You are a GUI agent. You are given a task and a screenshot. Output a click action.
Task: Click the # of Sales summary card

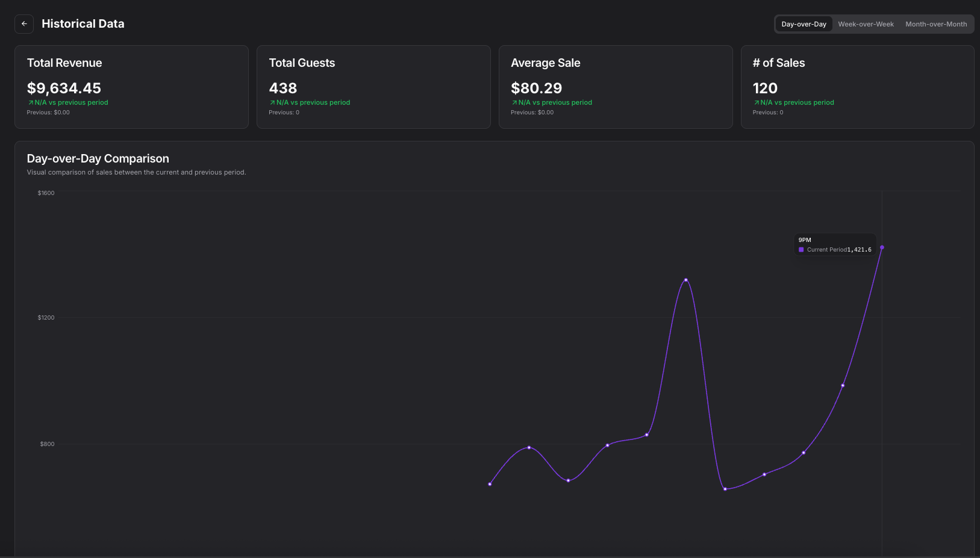pyautogui.click(x=857, y=87)
